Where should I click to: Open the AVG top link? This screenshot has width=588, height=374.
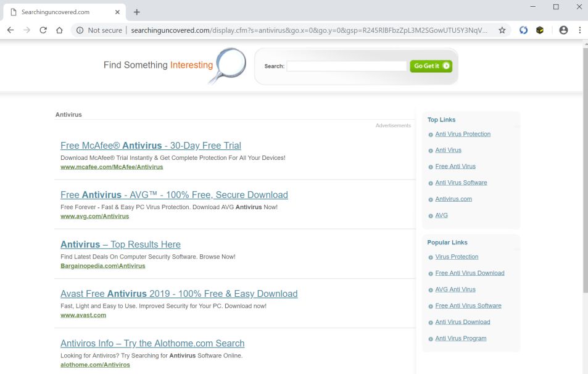pyautogui.click(x=441, y=215)
